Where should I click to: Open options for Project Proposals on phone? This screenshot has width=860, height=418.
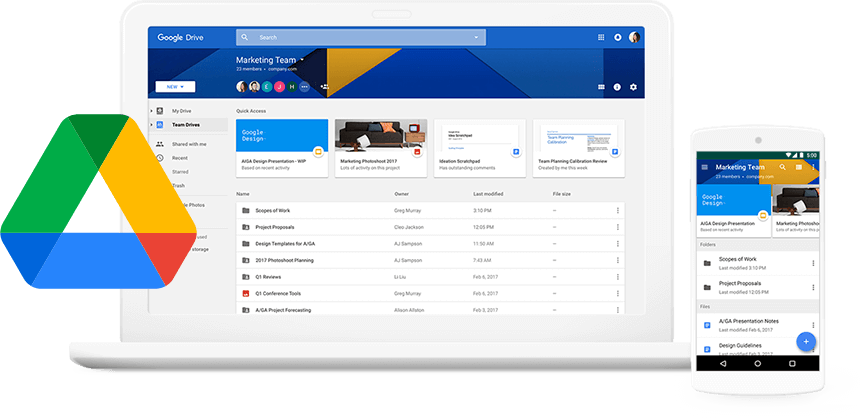click(x=813, y=287)
